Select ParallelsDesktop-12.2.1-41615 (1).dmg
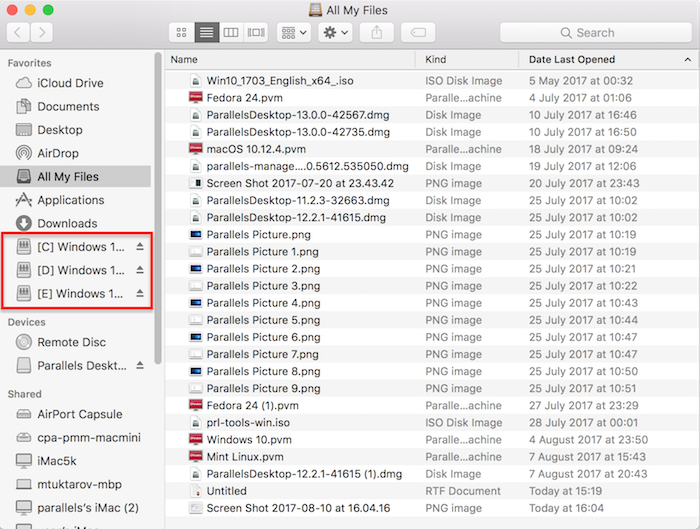 [432, 474]
